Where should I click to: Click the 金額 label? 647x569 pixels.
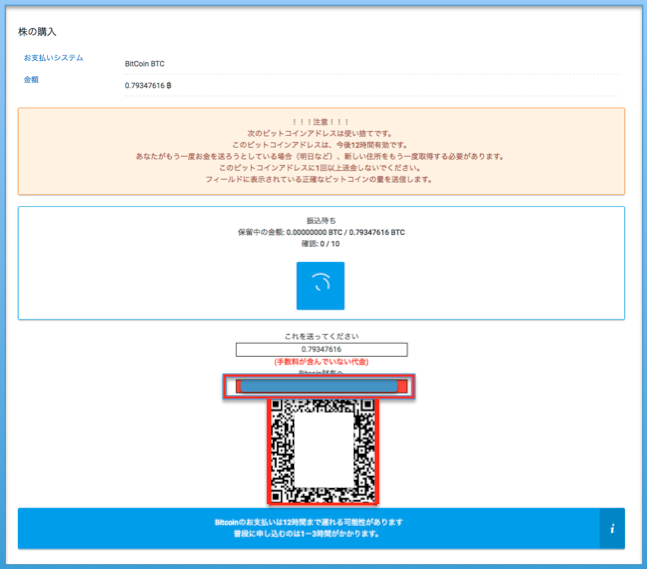click(x=31, y=80)
